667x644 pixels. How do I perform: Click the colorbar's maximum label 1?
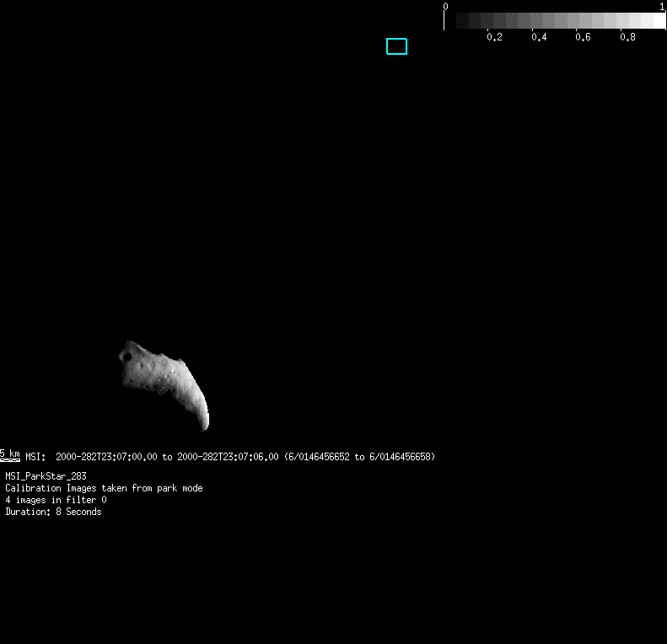point(662,6)
